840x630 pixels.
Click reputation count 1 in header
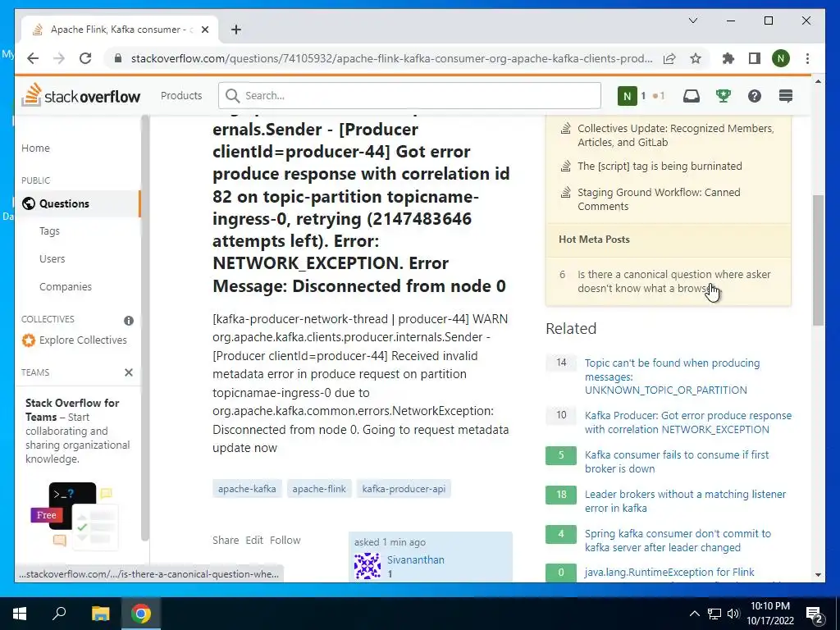[x=643, y=96]
